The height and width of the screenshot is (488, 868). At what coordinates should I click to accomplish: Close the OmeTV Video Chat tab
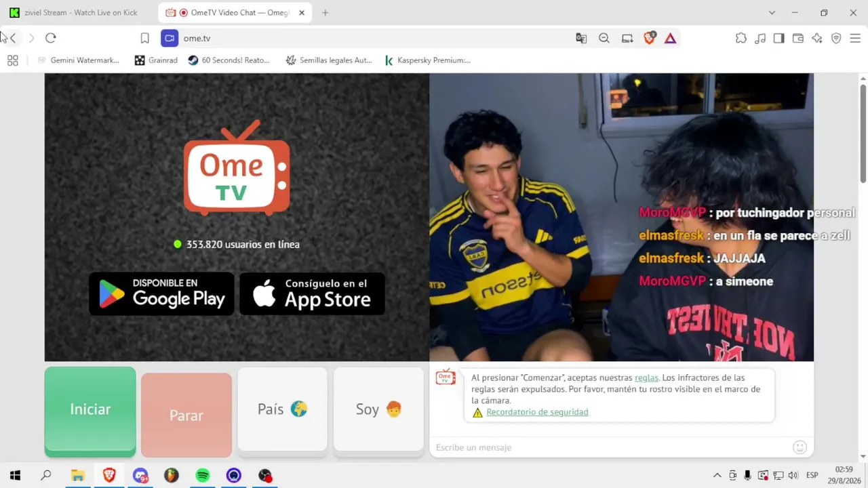click(302, 13)
